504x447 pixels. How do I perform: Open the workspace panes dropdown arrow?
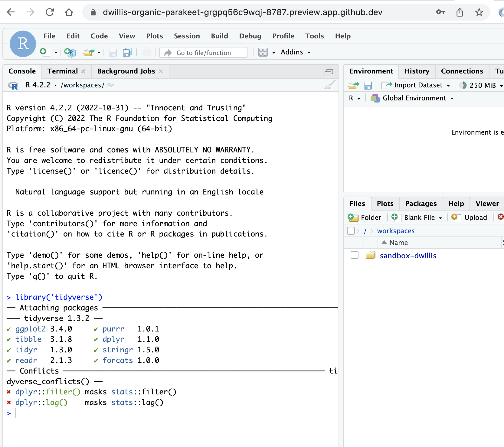click(274, 53)
